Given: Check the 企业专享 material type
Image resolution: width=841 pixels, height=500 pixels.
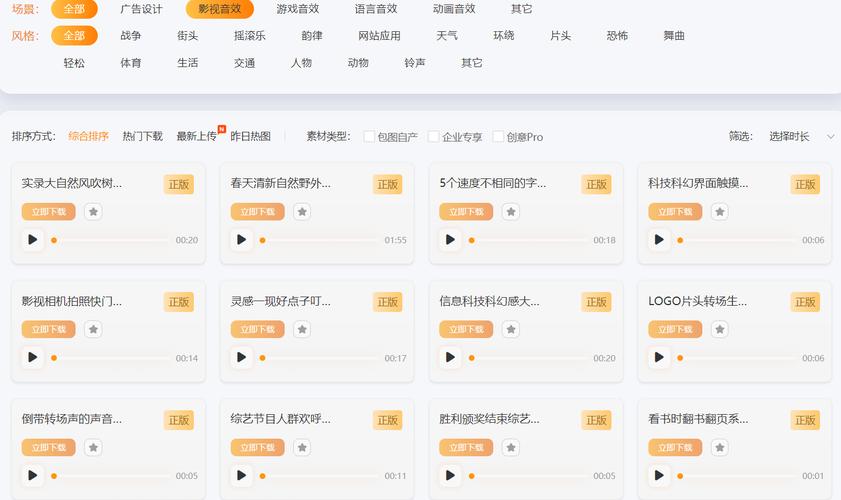Looking at the screenshot, I should (x=434, y=137).
